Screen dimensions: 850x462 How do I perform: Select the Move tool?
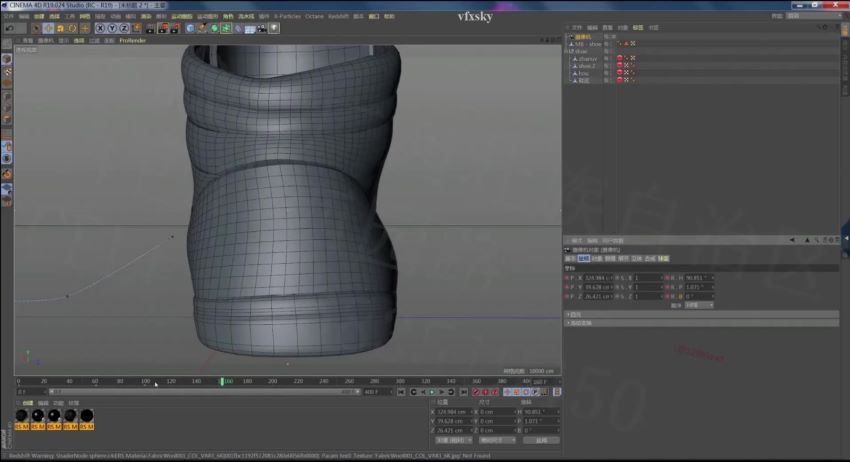tap(48, 28)
